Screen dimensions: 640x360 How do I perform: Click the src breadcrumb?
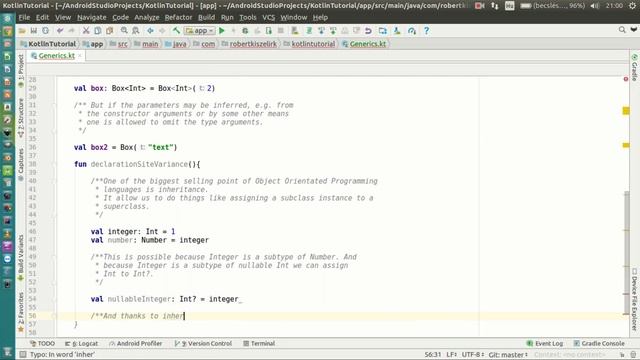point(119,44)
